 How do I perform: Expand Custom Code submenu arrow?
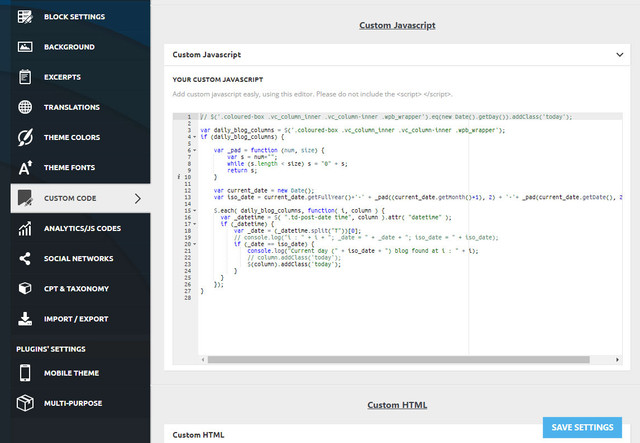pyautogui.click(x=138, y=198)
